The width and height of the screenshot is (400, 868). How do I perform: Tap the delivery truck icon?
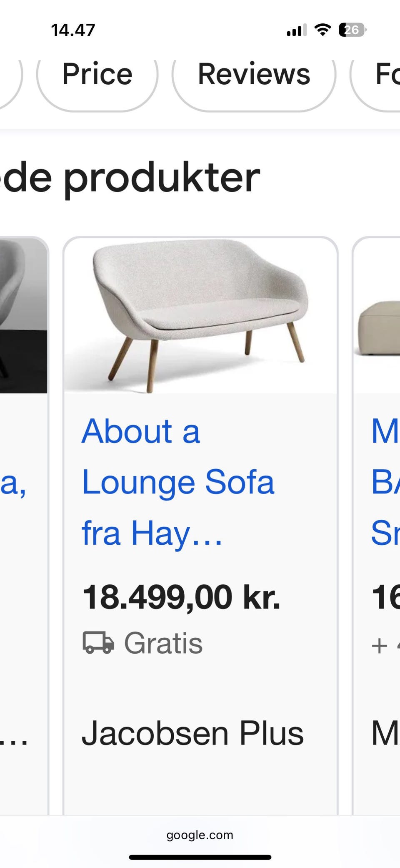coord(98,643)
